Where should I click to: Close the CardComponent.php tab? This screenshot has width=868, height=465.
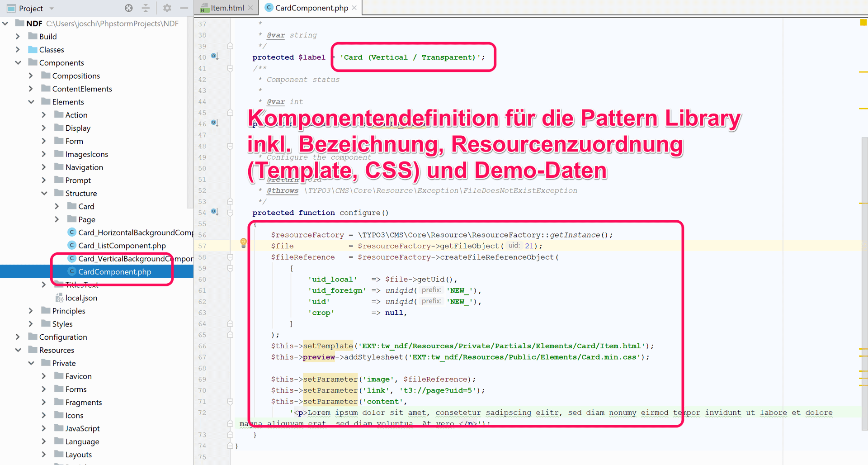coord(354,8)
